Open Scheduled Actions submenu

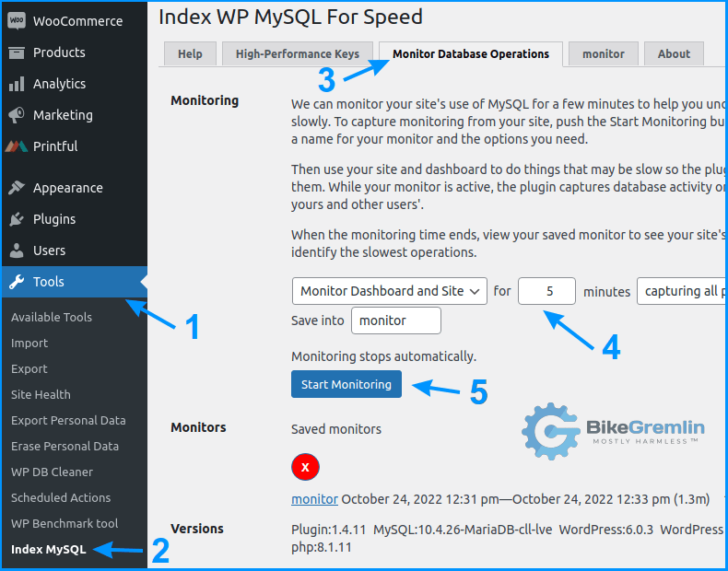pos(61,497)
